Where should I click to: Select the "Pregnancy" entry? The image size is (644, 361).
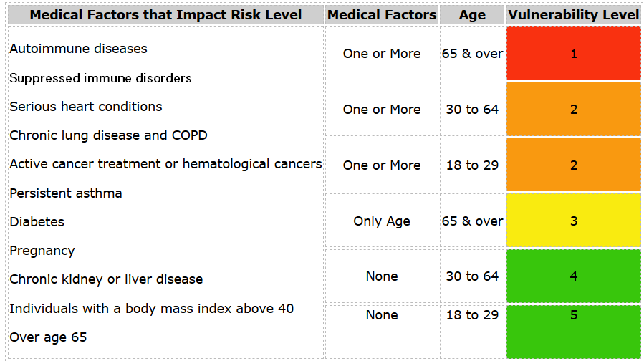point(42,251)
